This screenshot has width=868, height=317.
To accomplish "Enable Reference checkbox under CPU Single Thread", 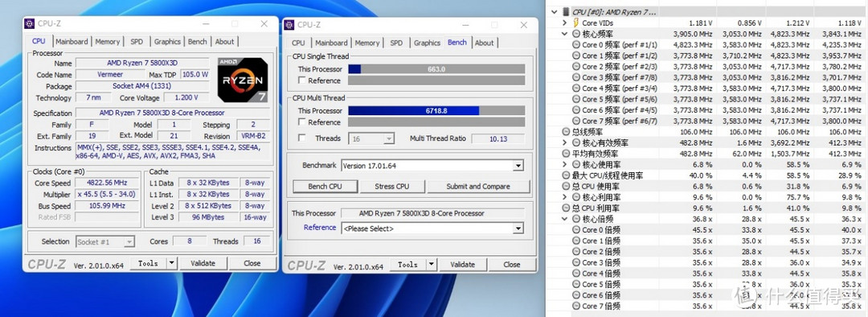I will point(301,80).
